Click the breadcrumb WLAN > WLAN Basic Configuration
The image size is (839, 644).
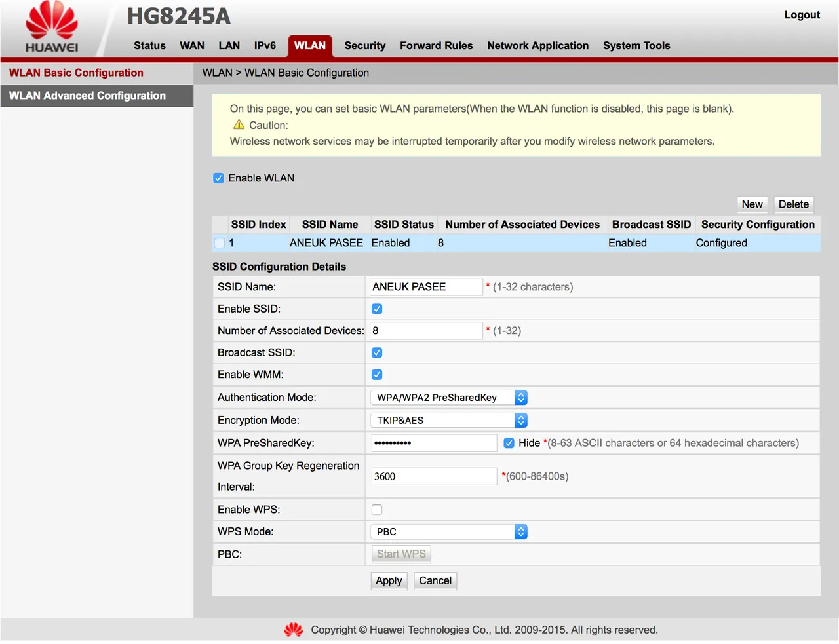click(x=286, y=73)
